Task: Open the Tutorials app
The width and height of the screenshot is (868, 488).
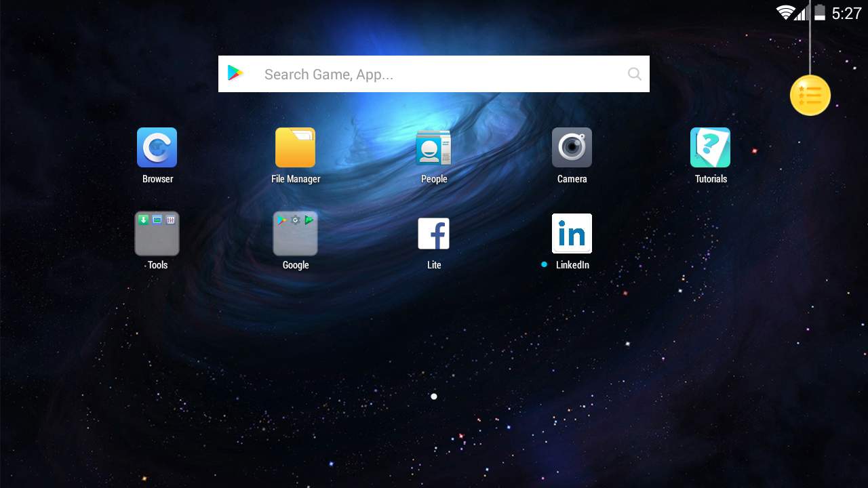Action: pos(711,148)
